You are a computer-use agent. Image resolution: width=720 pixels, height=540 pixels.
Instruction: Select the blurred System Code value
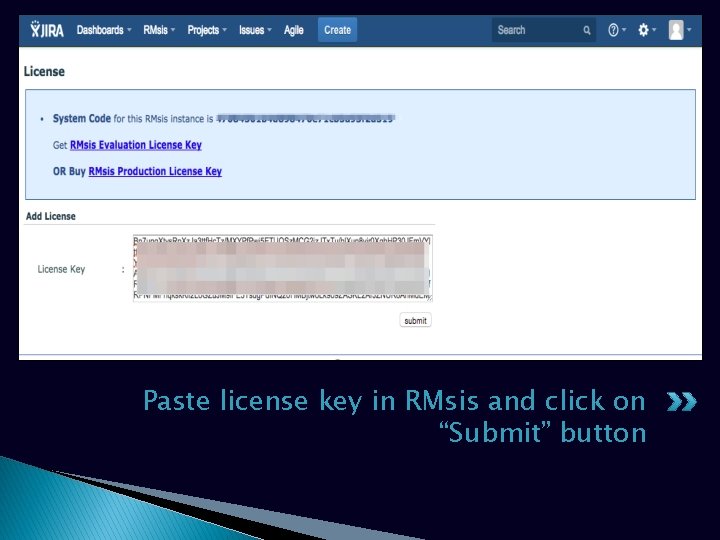pyautogui.click(x=306, y=118)
